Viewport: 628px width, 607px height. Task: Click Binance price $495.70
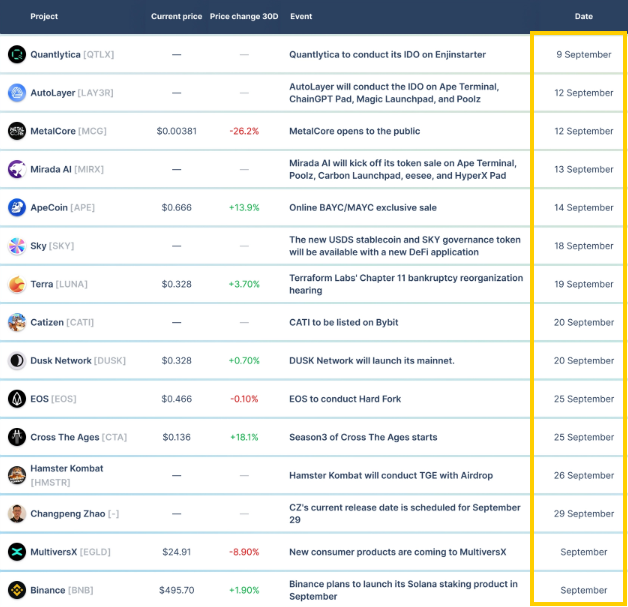[177, 590]
